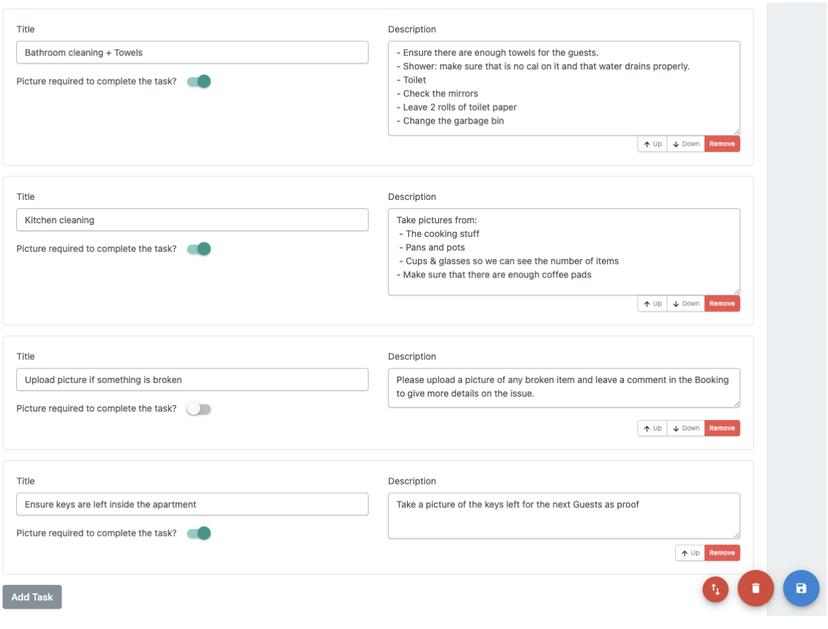This screenshot has width=828, height=629.
Task: Toggle picture requirement for keys task
Action: (x=199, y=533)
